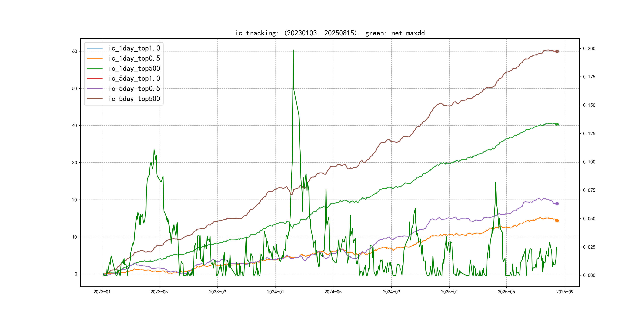The width and height of the screenshot is (644, 322).
Task: Select the ic_5day_top500 legend label
Action: (x=134, y=99)
